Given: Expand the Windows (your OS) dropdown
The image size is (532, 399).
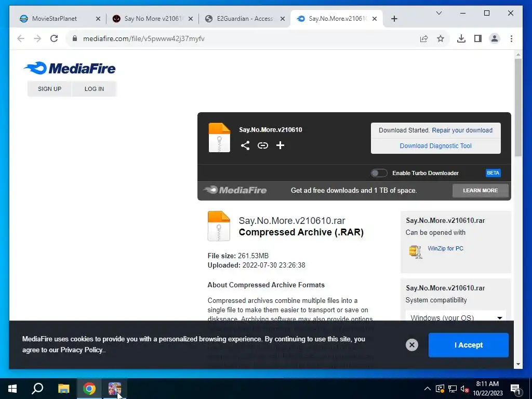Looking at the screenshot, I should coord(456,317).
